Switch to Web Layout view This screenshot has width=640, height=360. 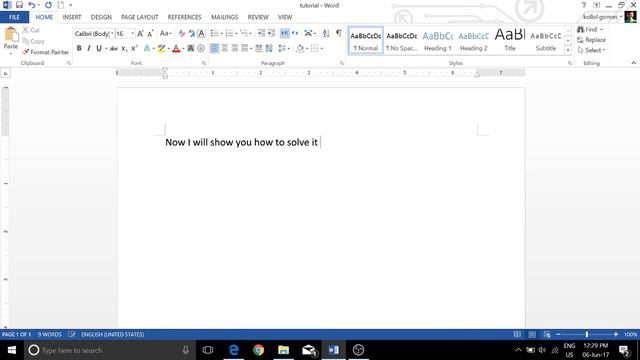[547, 334]
